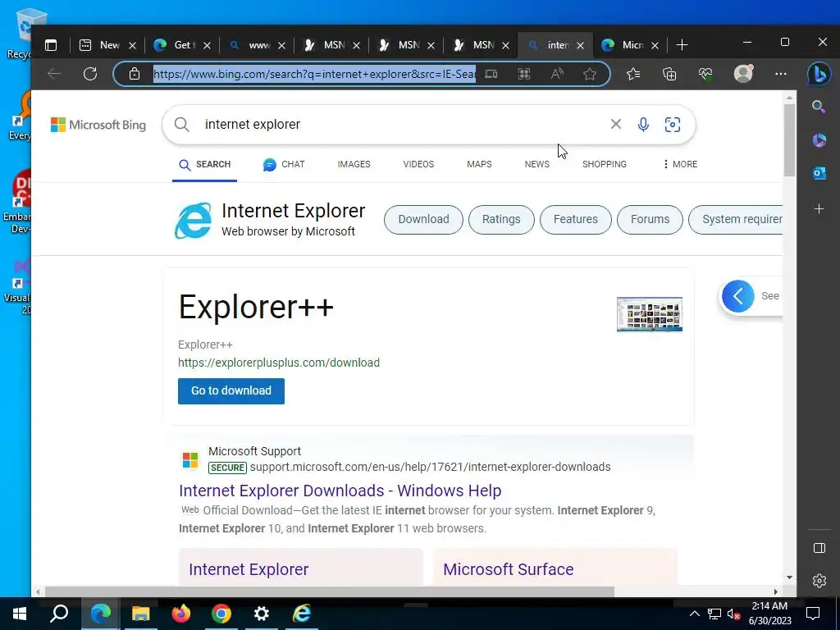
Task: Open Bing chat sidebar button
Action: click(819, 74)
